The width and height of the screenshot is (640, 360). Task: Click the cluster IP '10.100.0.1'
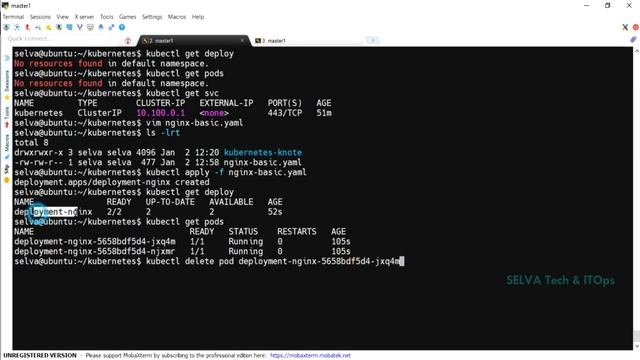tap(160, 113)
